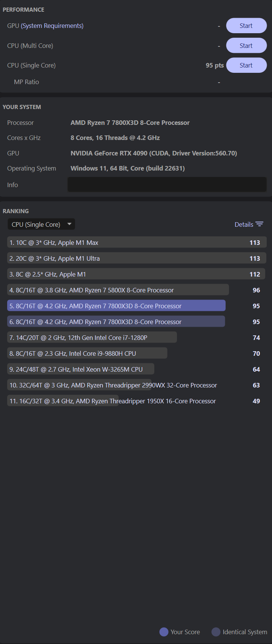Select the Apple M1 Ultra ranking row
The image size is (272, 644).
[x=137, y=258]
